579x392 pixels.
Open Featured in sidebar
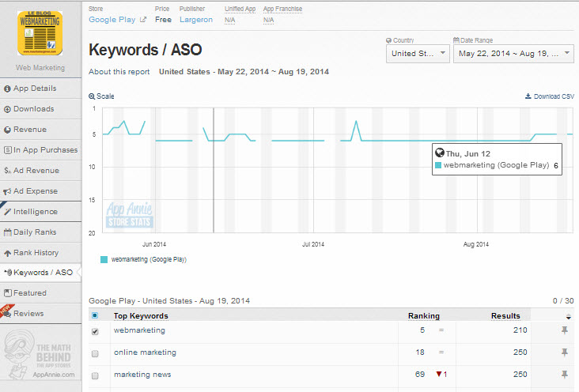[40, 293]
